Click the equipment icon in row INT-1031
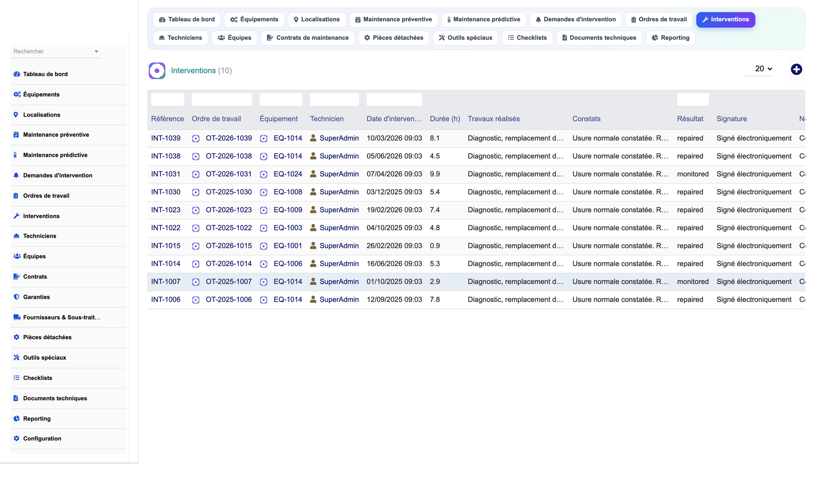Image resolution: width=814 pixels, height=504 pixels. tap(264, 174)
